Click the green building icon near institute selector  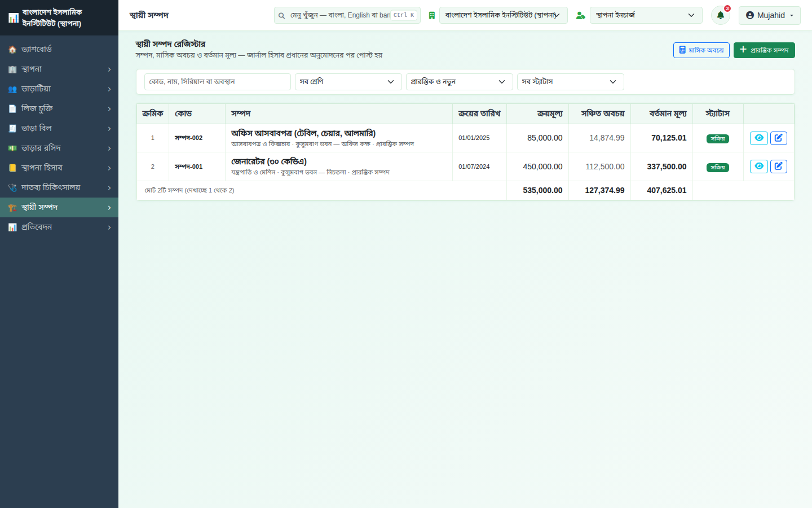coord(432,16)
